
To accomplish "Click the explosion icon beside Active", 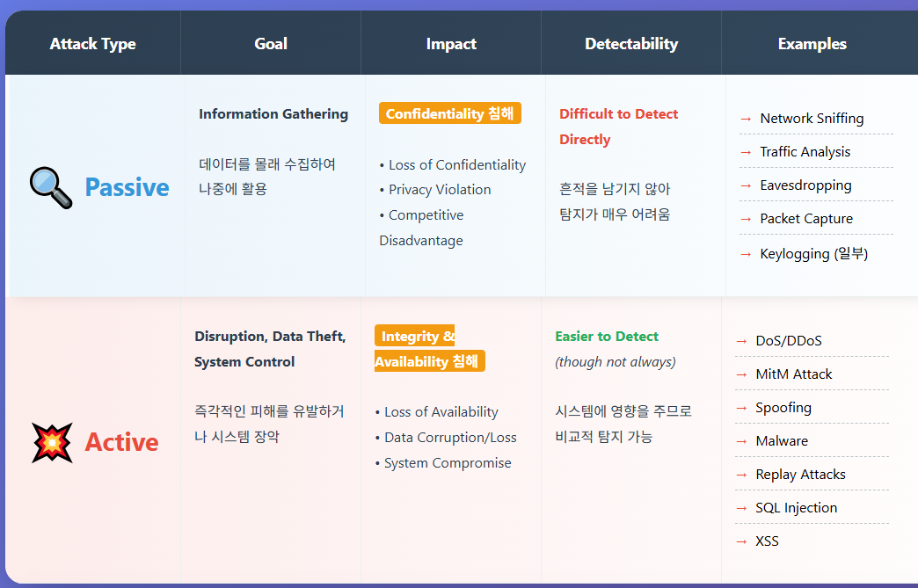I will pyautogui.click(x=52, y=442).
